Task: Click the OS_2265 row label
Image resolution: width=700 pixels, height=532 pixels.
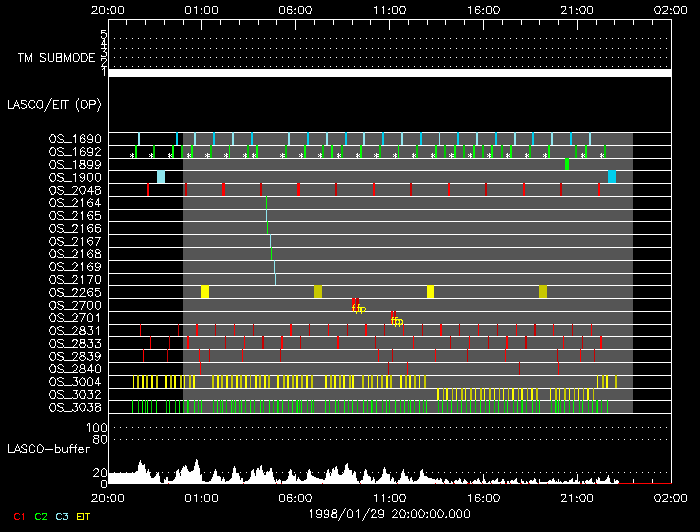Action: pyautogui.click(x=75, y=293)
